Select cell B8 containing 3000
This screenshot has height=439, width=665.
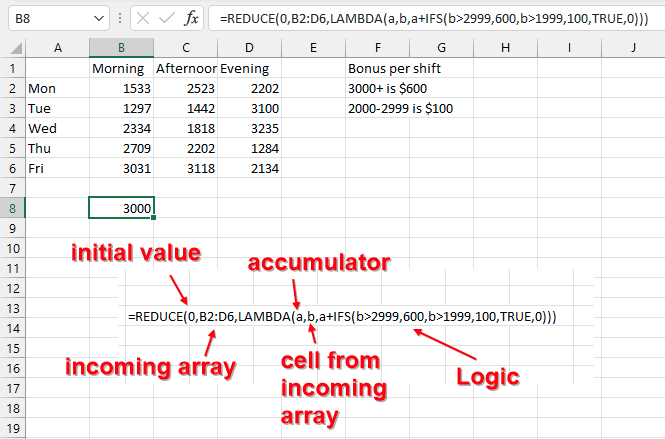click(121, 207)
